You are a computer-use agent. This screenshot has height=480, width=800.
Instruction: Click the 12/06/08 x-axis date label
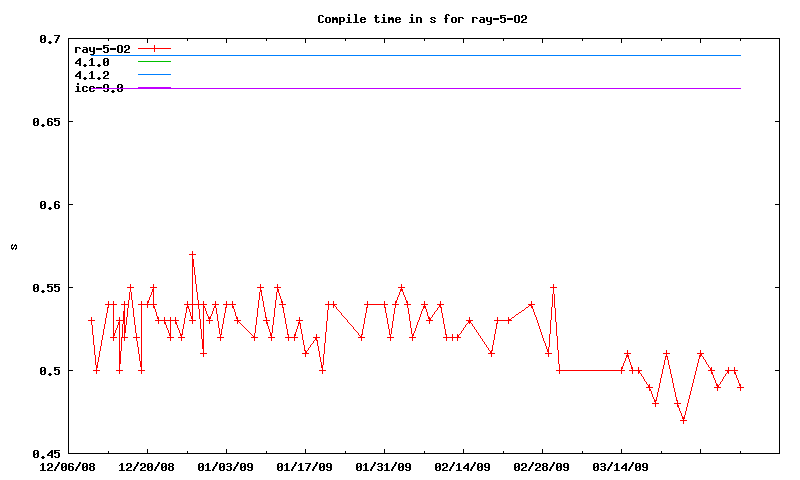tap(68, 466)
